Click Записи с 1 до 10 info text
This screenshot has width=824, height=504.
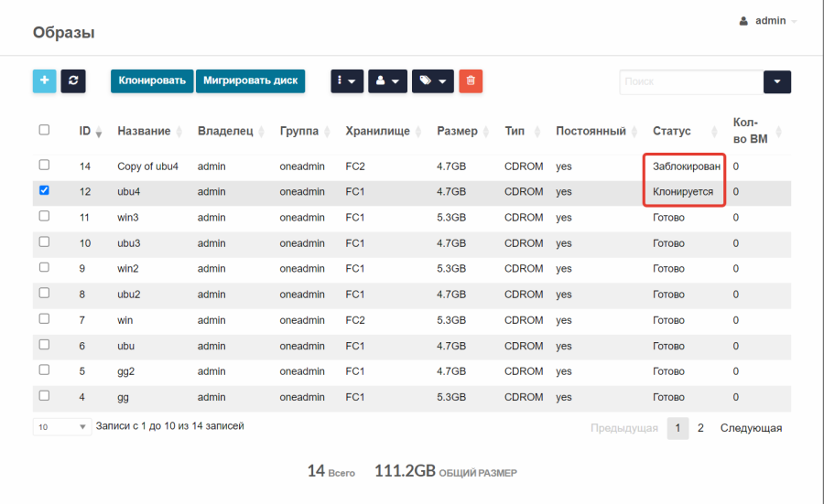click(x=169, y=426)
